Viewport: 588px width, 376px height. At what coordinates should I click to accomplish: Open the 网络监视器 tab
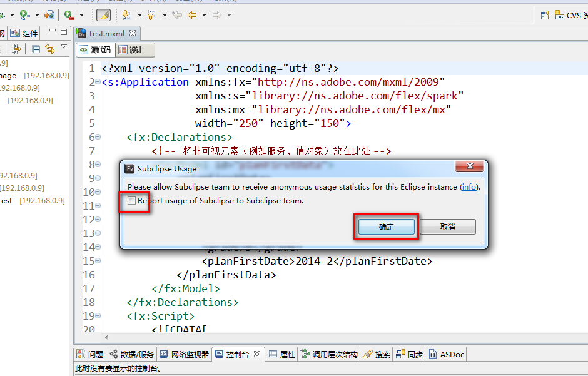click(x=184, y=354)
